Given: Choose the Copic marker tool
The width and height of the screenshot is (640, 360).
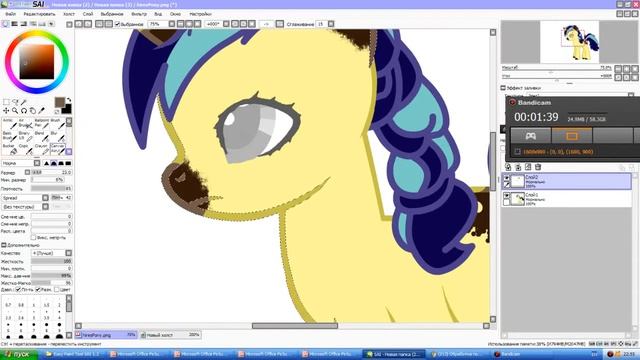Looking at the screenshot, I should (25, 149).
